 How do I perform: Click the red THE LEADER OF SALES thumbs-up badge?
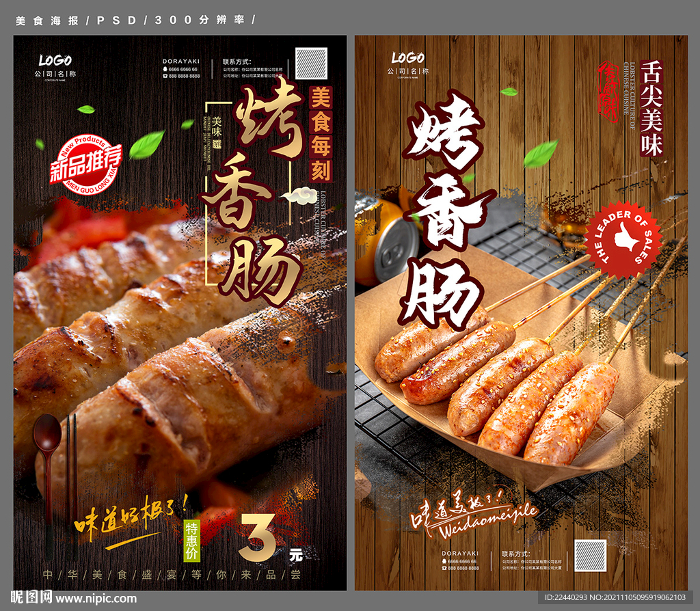pos(623,240)
